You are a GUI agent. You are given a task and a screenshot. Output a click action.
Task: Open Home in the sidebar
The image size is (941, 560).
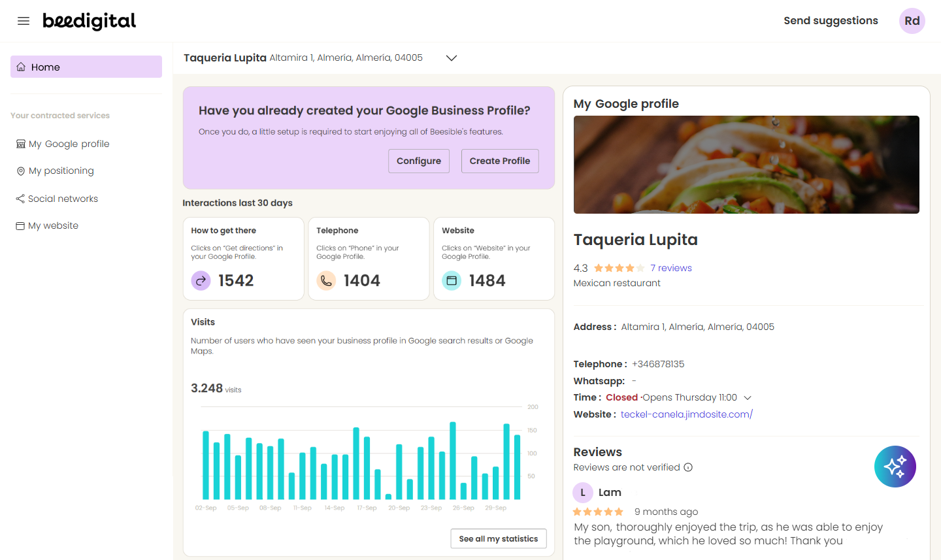tap(86, 67)
